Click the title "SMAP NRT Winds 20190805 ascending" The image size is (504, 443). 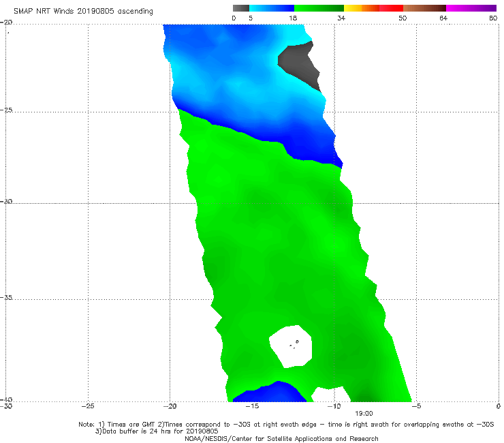click(x=83, y=11)
